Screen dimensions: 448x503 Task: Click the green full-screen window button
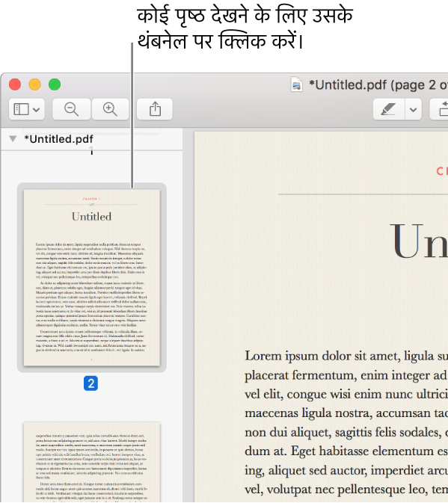pyautogui.click(x=55, y=84)
